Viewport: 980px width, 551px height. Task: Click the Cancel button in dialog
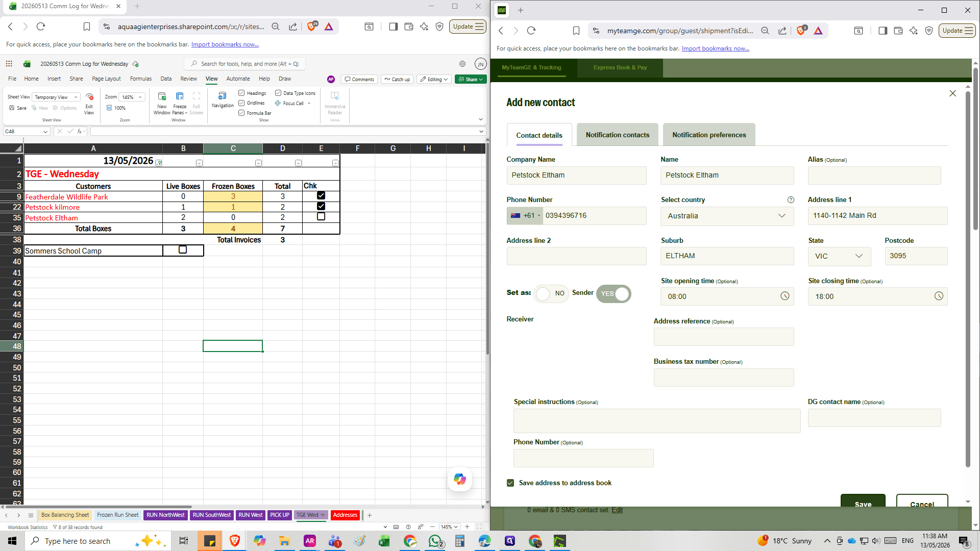pyautogui.click(x=922, y=501)
